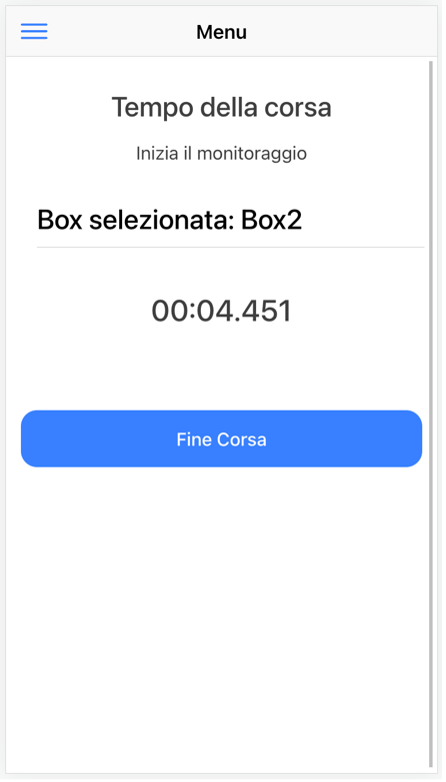The image size is (446, 782).
Task: Tap the three blue lines icon
Action: pos(34,31)
